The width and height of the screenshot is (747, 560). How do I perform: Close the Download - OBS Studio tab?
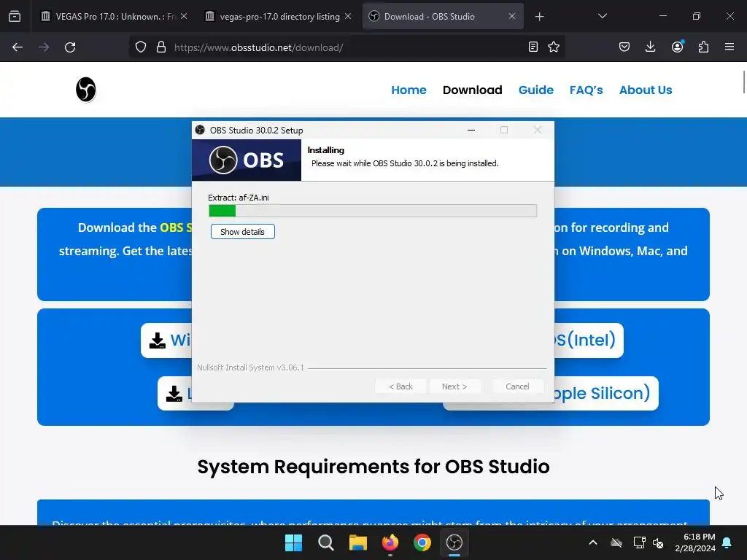coord(512,16)
